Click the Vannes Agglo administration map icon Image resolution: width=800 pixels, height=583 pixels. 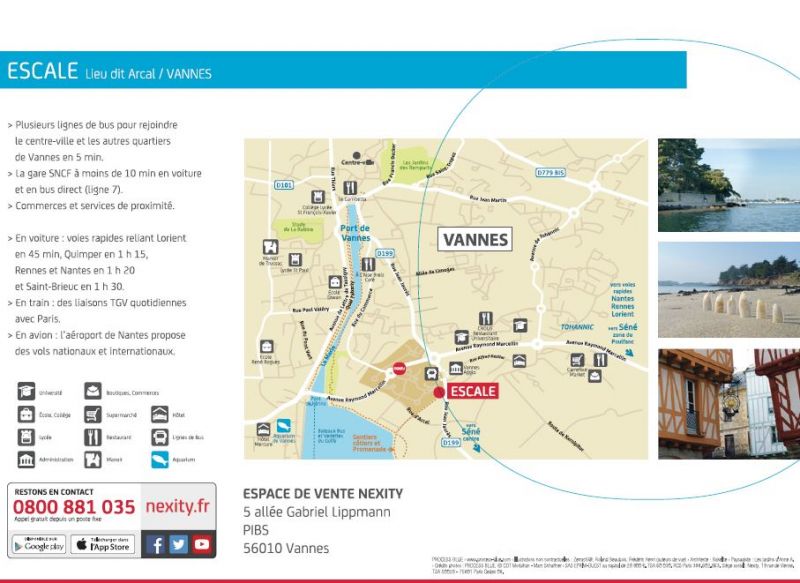(x=456, y=368)
